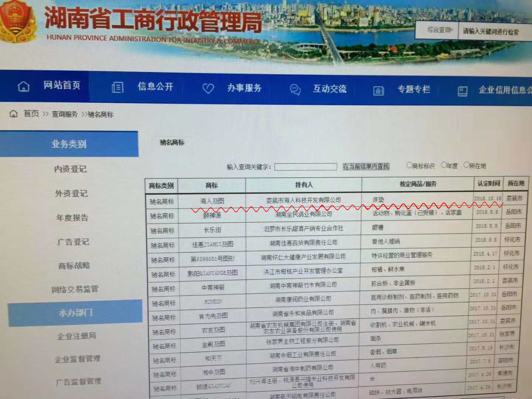Open the 首页 breadcrumb link
The width and height of the screenshot is (532, 399).
tap(31, 114)
